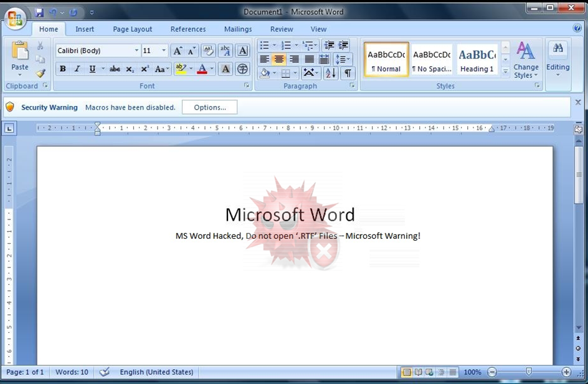Open the Review ribbon tab
This screenshot has width=588, height=384.
281,29
